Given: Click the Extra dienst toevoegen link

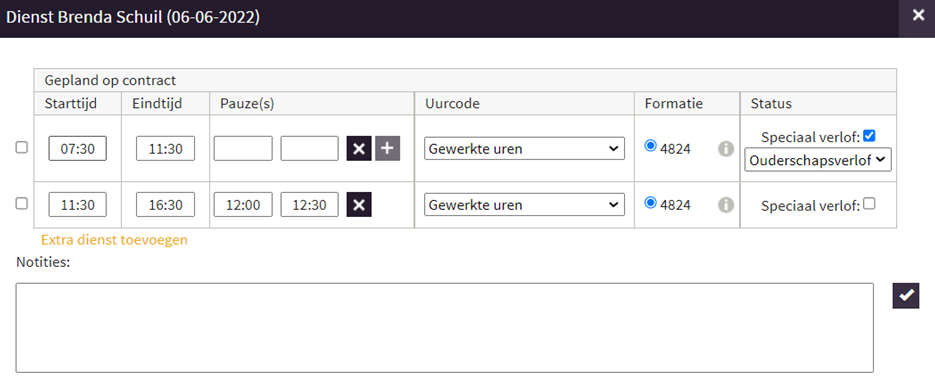Looking at the screenshot, I should [114, 240].
